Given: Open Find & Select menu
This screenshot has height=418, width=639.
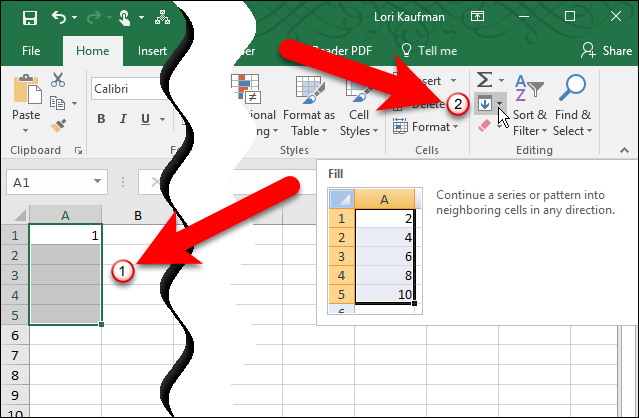Looking at the screenshot, I should [x=573, y=105].
